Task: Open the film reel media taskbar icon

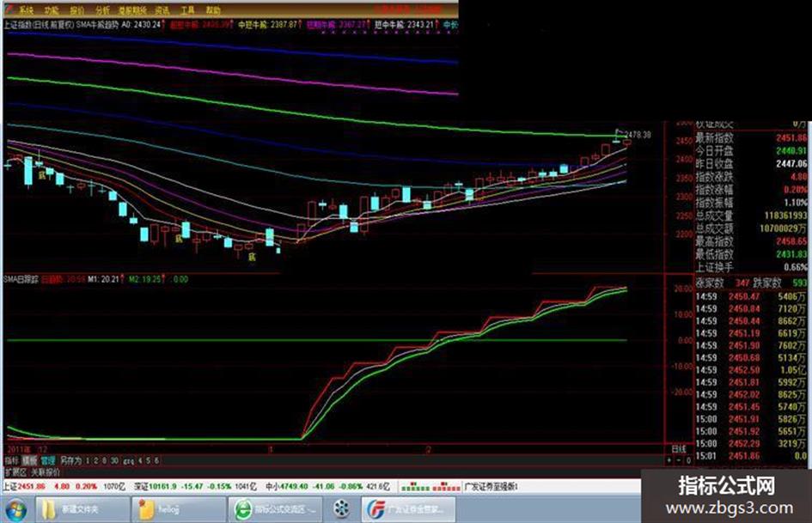Action: (x=341, y=509)
